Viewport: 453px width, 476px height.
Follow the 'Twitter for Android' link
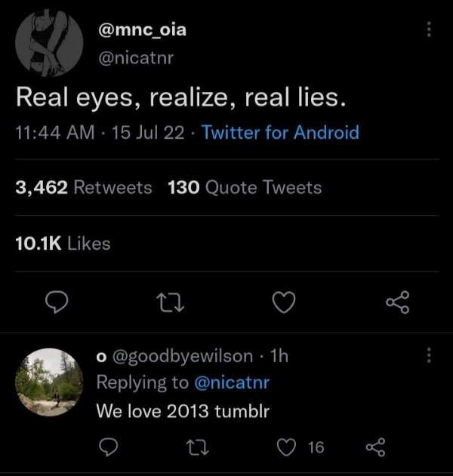[280, 132]
